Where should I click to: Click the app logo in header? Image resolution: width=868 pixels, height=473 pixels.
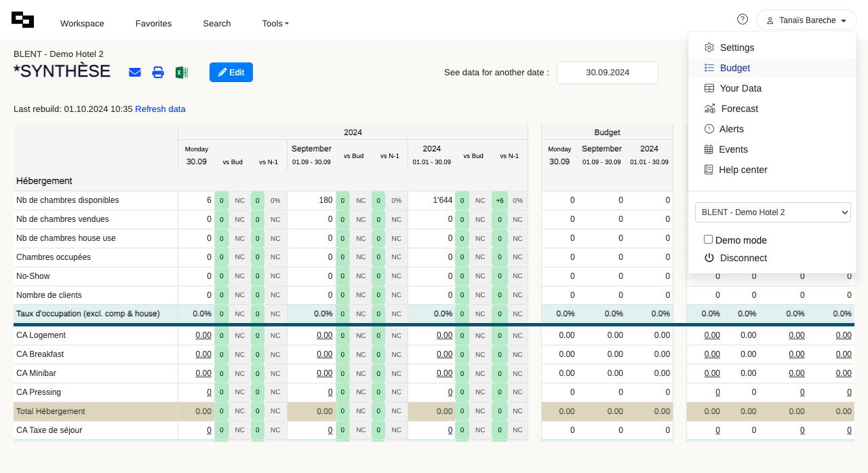[22, 20]
